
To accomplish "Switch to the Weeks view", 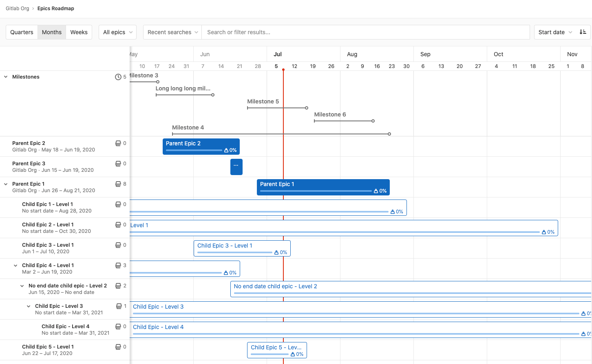I will click(x=79, y=32).
